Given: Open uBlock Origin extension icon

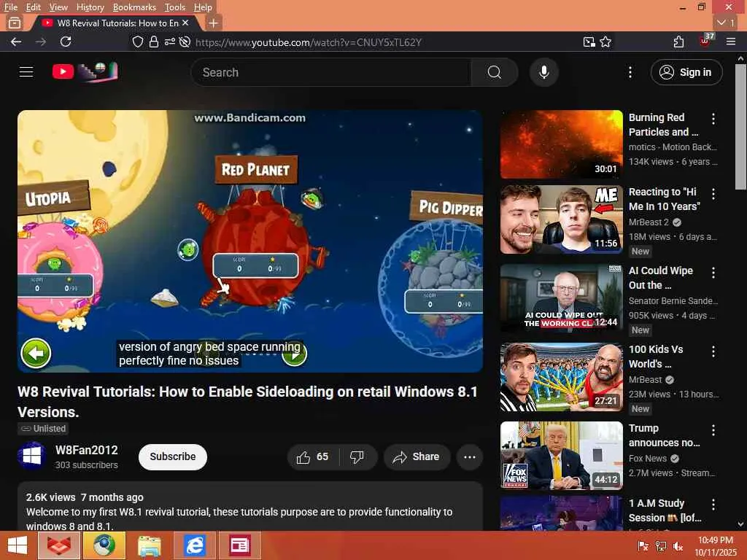Looking at the screenshot, I should 706,41.
